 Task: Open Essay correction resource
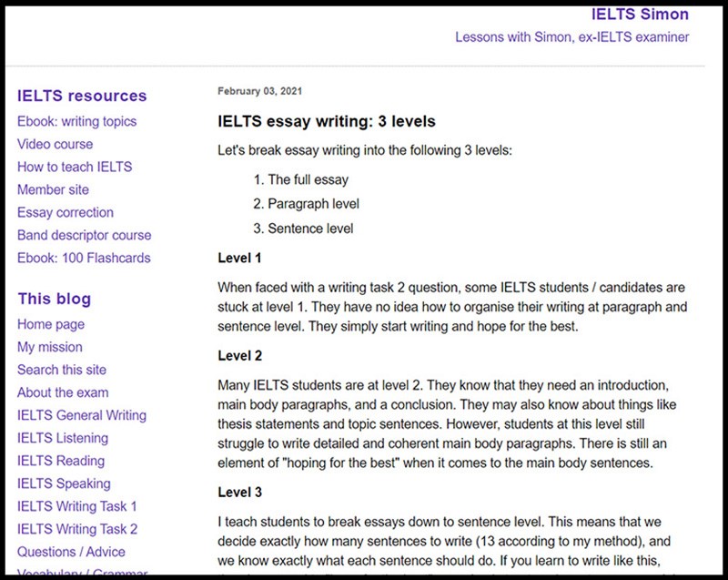tap(66, 212)
